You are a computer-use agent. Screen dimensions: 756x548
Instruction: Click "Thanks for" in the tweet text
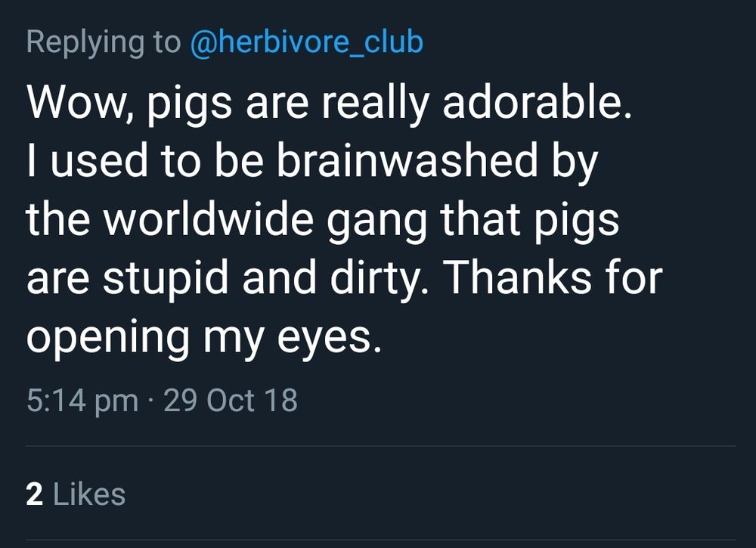(x=553, y=277)
